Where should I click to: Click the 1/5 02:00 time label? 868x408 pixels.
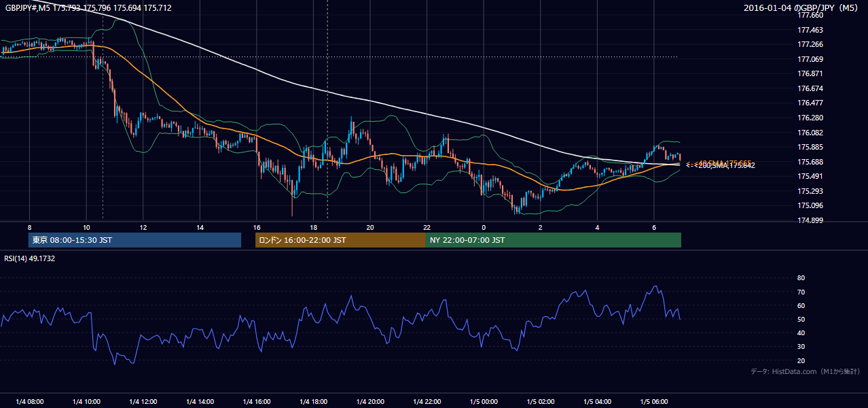(541, 401)
